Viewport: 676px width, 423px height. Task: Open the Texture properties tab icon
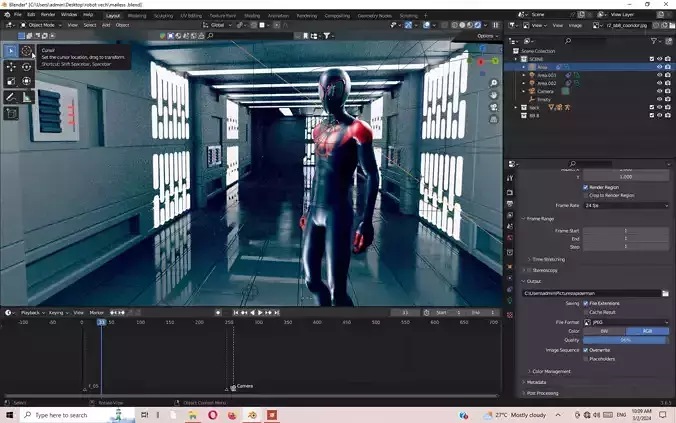pos(510,315)
